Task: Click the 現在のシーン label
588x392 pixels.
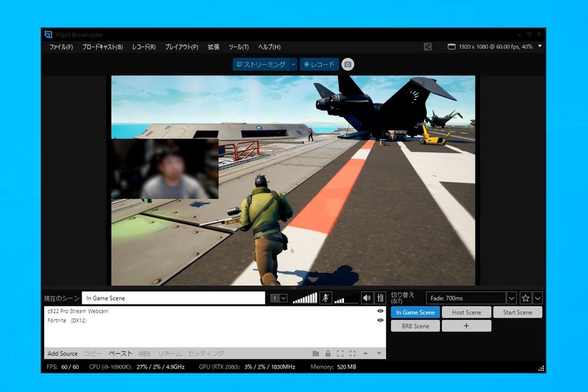Action: pos(62,299)
